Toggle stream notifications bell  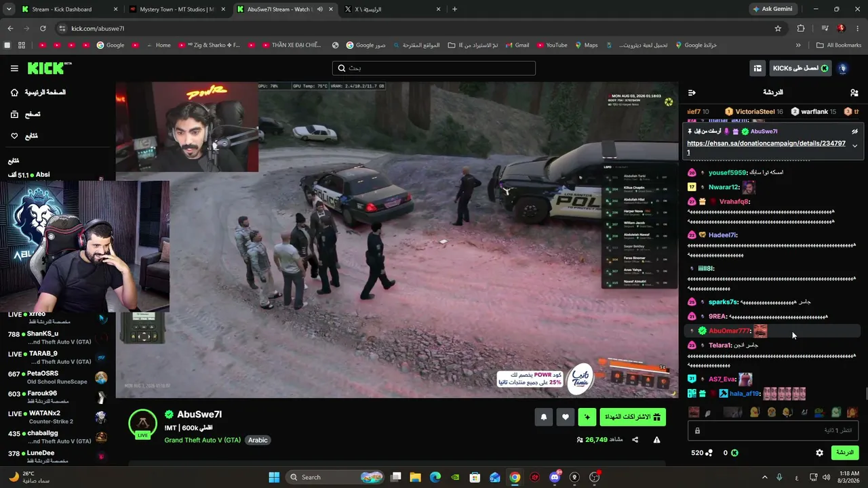(543, 418)
